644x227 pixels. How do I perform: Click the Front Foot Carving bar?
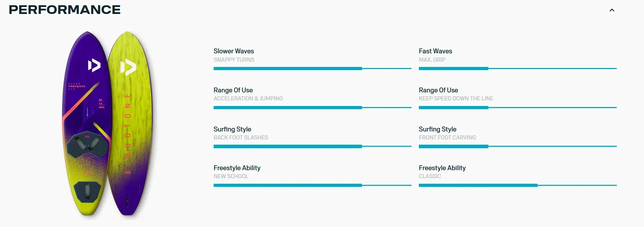tap(518, 146)
